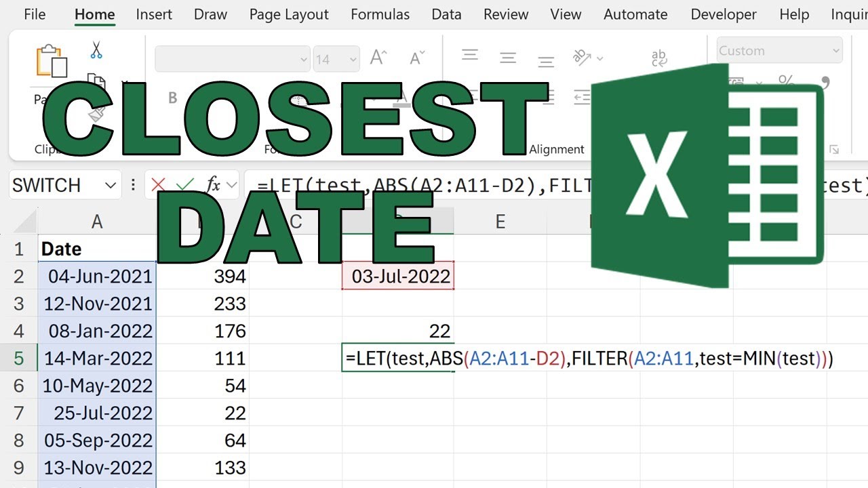Click the Cut scissors icon
Screen dimensions: 868x488
coord(96,50)
